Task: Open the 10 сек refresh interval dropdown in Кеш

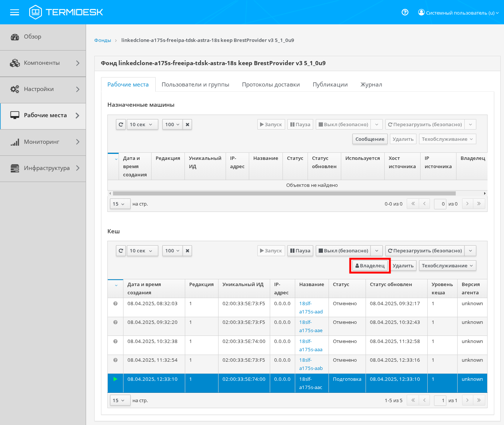Action: (141, 251)
